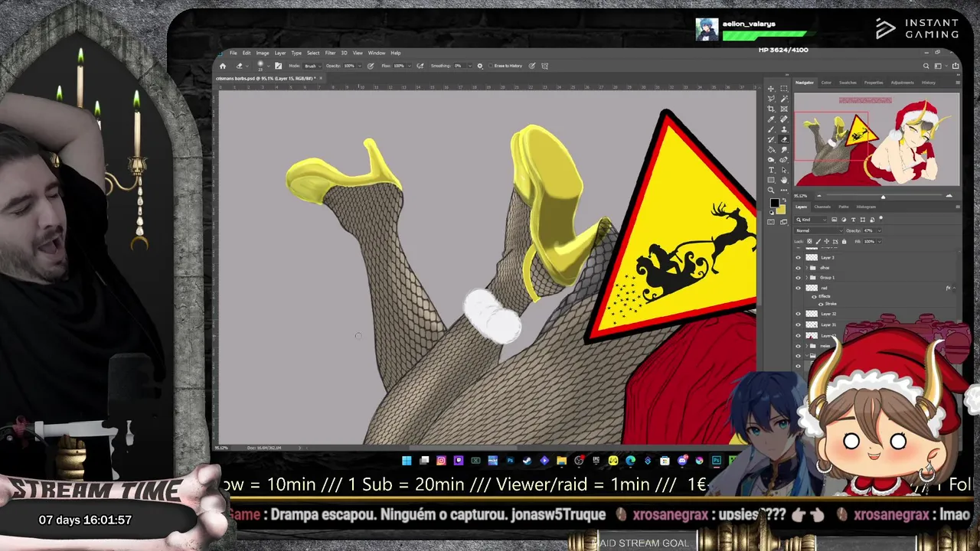The width and height of the screenshot is (980, 551).
Task: Click the Navigator preview thumbnail
Action: (877, 139)
